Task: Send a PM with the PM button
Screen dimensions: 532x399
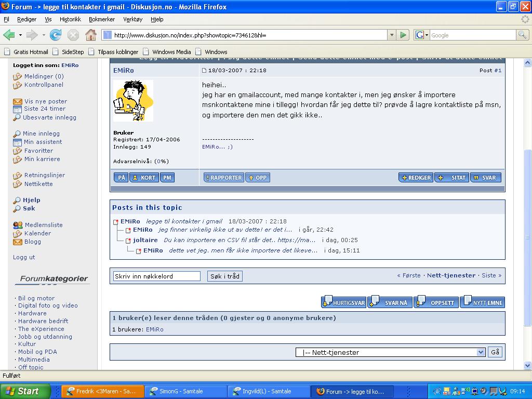Action: pyautogui.click(x=167, y=178)
